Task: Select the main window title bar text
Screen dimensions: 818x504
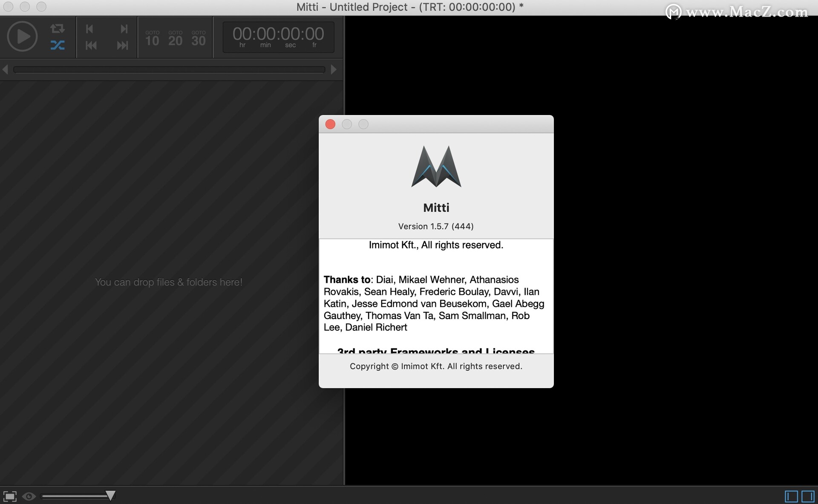Action: tap(410, 7)
